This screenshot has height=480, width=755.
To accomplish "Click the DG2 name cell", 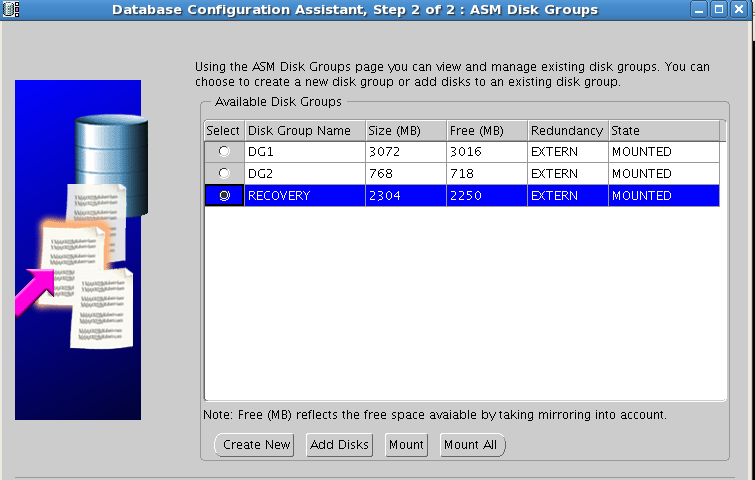I will [x=305, y=173].
